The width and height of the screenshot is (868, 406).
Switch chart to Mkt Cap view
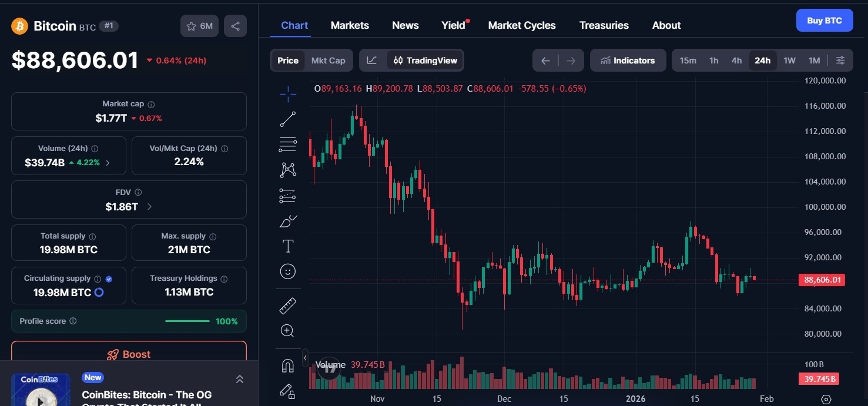[x=328, y=61]
